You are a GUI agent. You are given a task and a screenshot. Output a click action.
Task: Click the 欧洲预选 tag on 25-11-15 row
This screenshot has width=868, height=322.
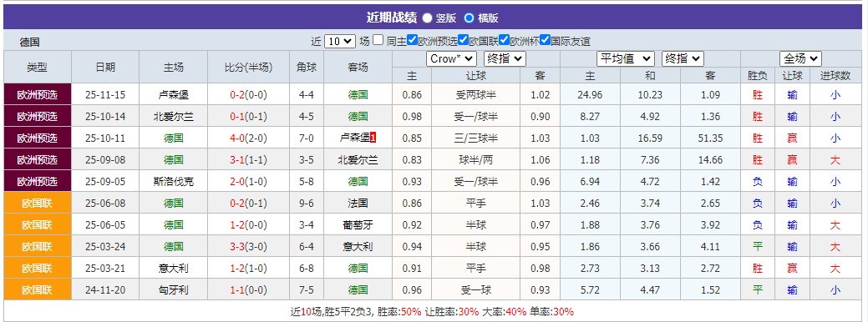[x=37, y=94]
